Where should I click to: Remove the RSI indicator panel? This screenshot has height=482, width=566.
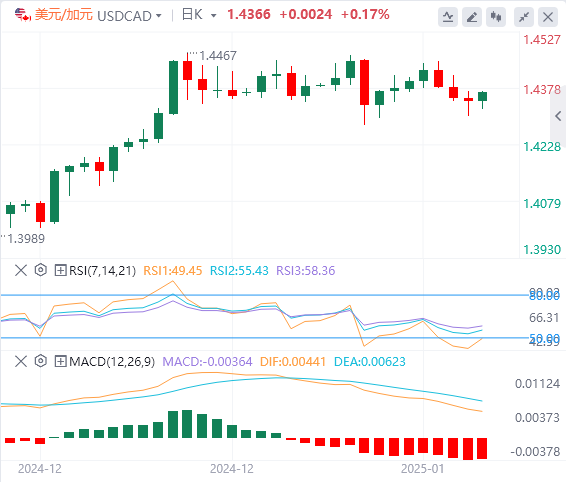tap(21, 270)
